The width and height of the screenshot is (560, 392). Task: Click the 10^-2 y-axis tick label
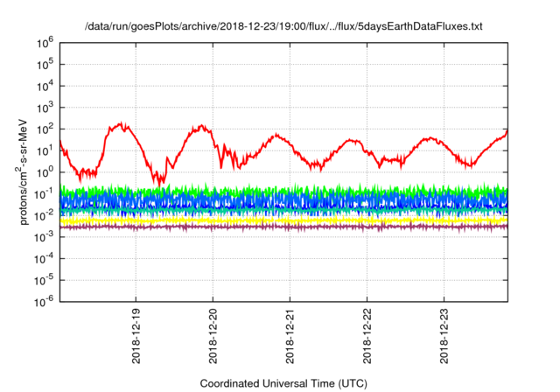(x=44, y=215)
